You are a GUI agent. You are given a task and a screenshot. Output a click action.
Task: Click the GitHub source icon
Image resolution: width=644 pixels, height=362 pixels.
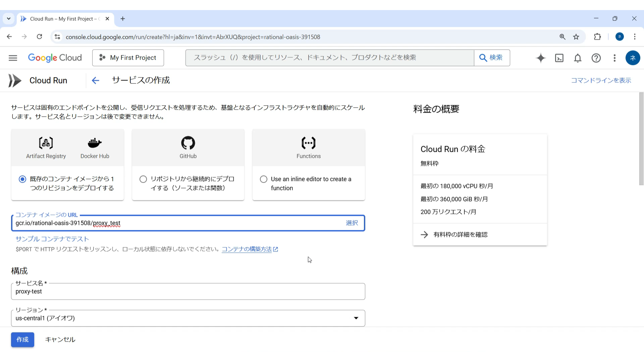(x=188, y=143)
